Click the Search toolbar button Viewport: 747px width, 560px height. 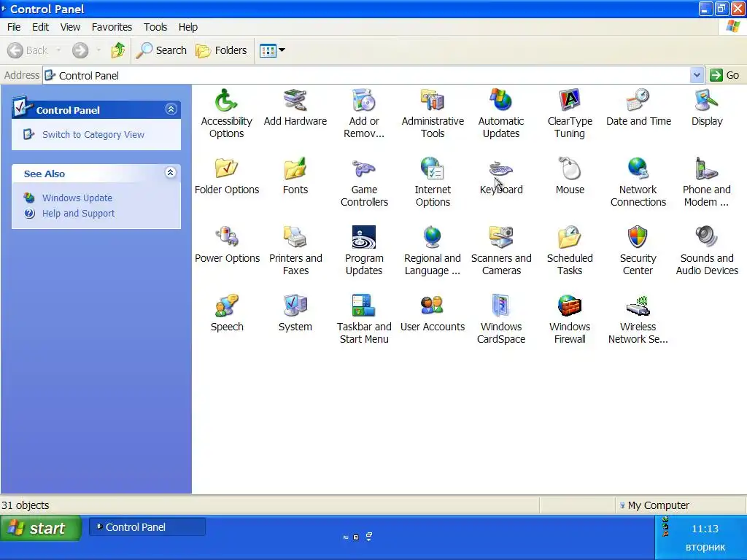(x=161, y=50)
